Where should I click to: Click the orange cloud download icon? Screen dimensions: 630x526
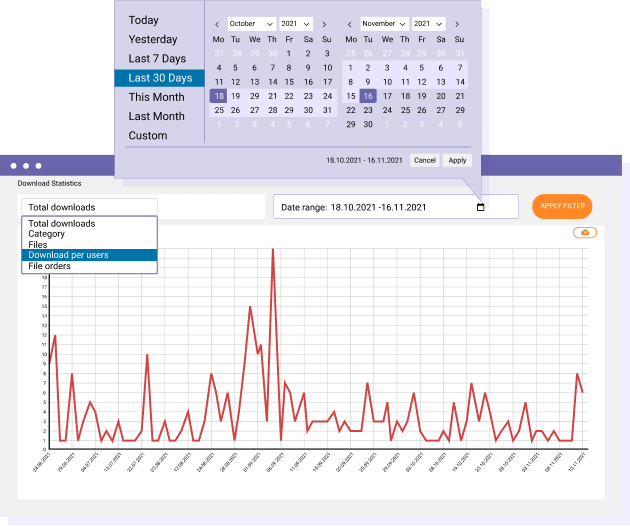point(585,233)
